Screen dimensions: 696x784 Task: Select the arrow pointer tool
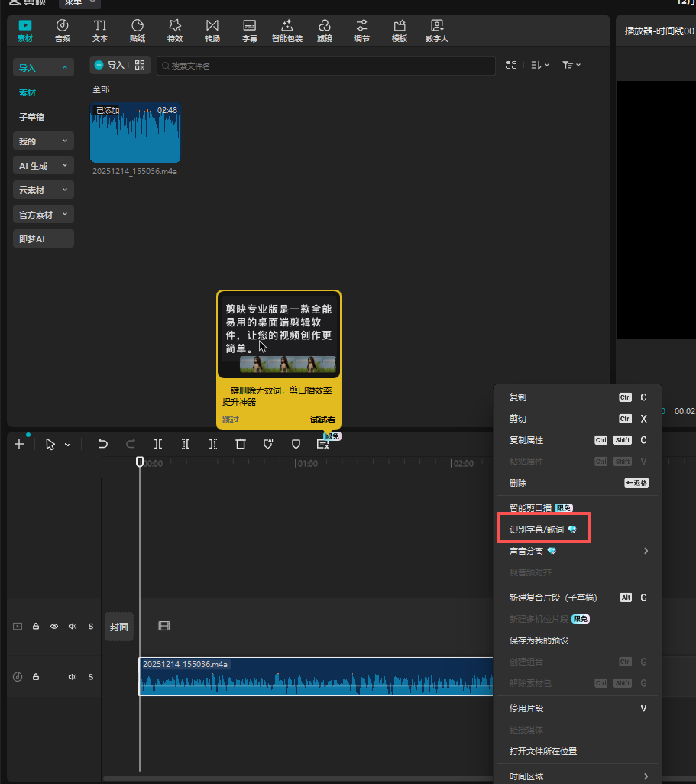click(x=50, y=444)
